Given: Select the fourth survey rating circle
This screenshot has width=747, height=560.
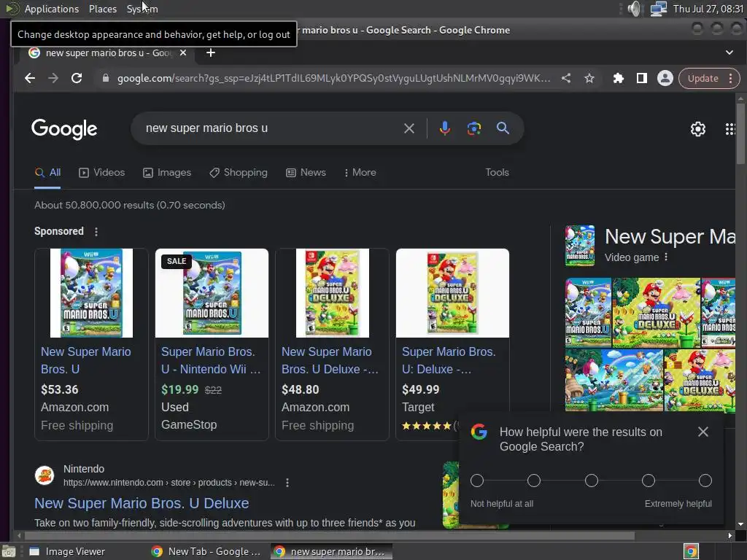Looking at the screenshot, I should pyautogui.click(x=649, y=481).
